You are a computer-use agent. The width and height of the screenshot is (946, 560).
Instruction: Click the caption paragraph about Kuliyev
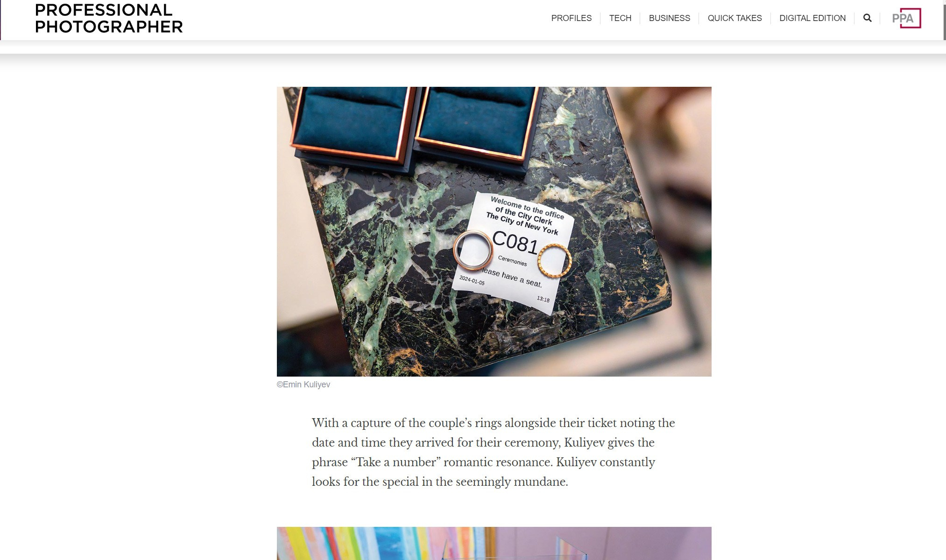click(x=494, y=452)
